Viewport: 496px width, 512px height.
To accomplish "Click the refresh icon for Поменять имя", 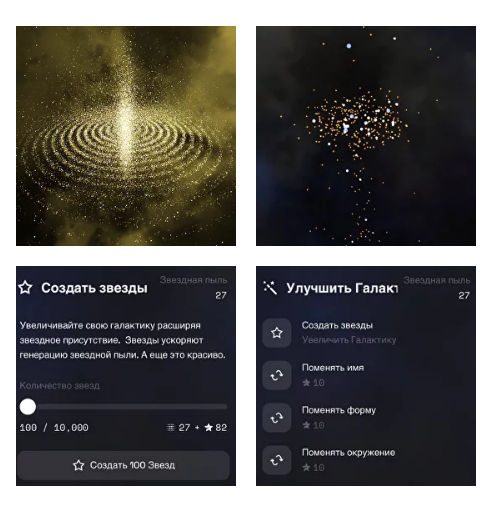I will click(277, 375).
